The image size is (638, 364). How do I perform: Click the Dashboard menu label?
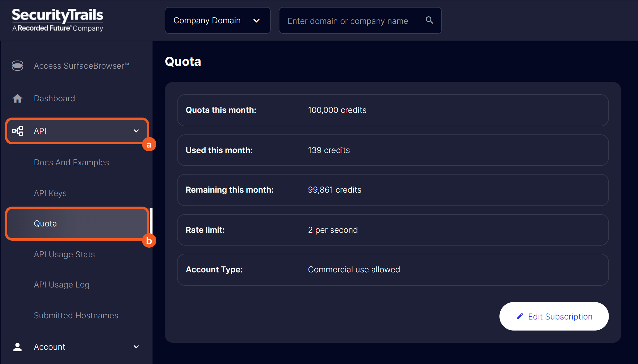[54, 99]
